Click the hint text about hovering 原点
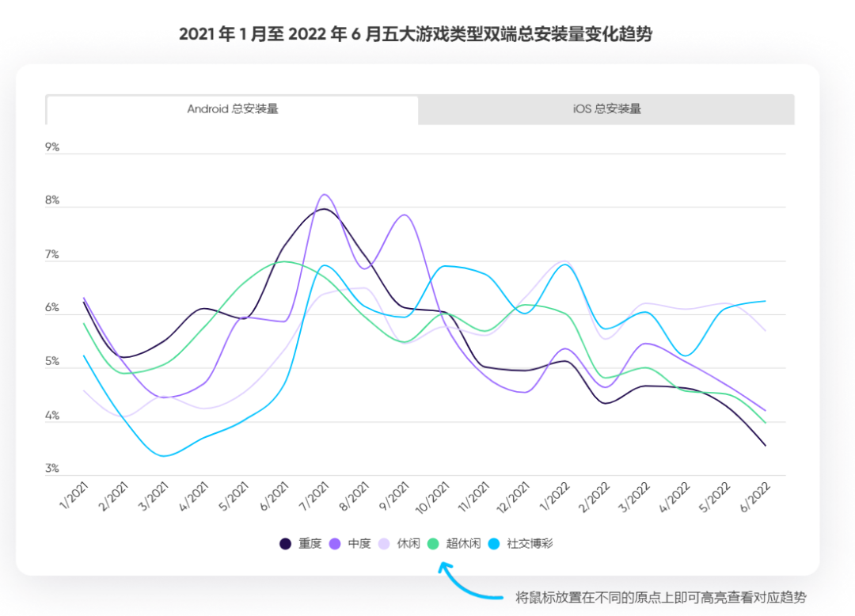Viewport: 855px width, 616px height. click(x=661, y=597)
